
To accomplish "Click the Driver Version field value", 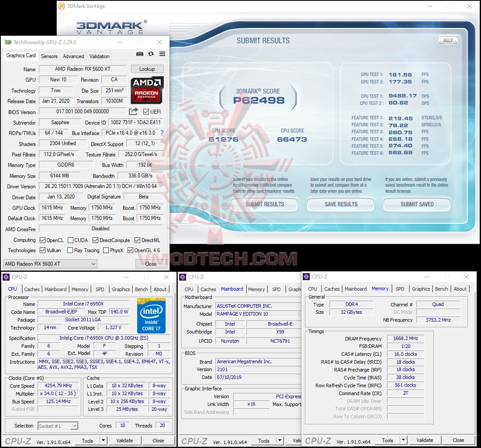I will click(x=100, y=186).
